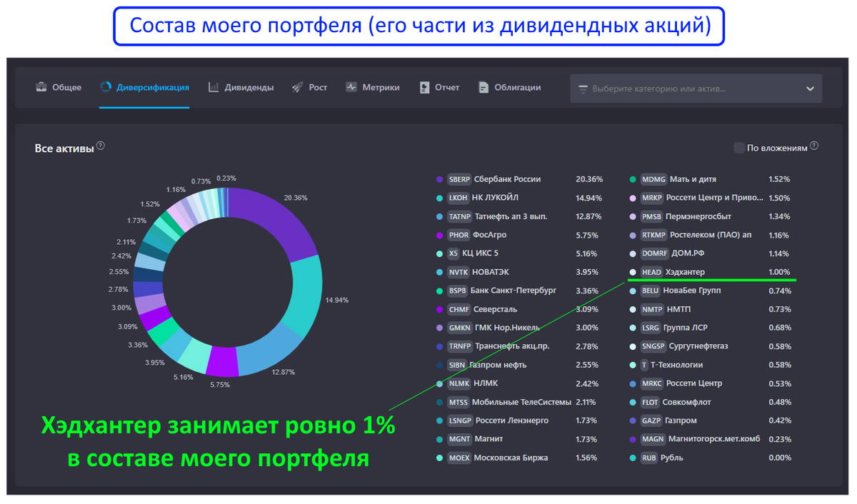This screenshot has width=857, height=504.
Task: Click the help icon next to По вложениям
Action: [x=814, y=146]
